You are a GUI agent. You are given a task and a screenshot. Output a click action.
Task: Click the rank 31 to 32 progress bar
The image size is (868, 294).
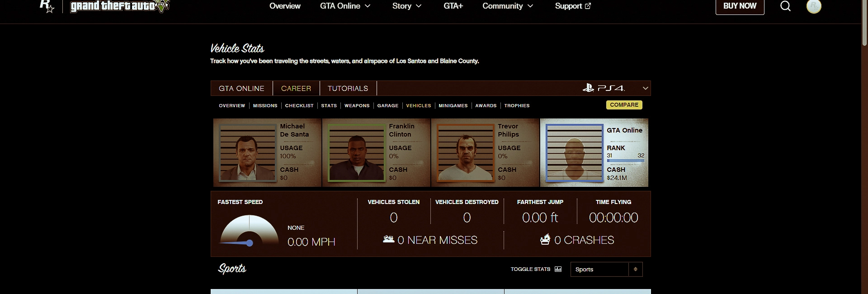pos(625,161)
